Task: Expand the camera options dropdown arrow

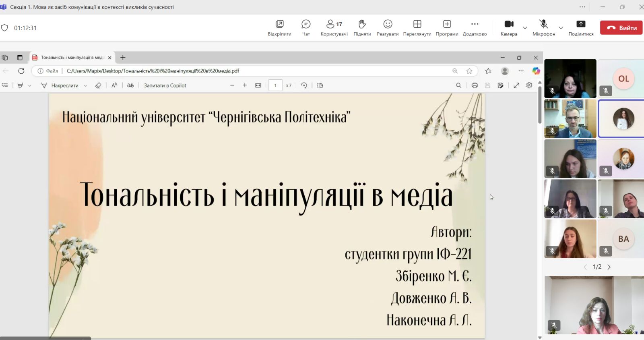Action: (x=525, y=28)
